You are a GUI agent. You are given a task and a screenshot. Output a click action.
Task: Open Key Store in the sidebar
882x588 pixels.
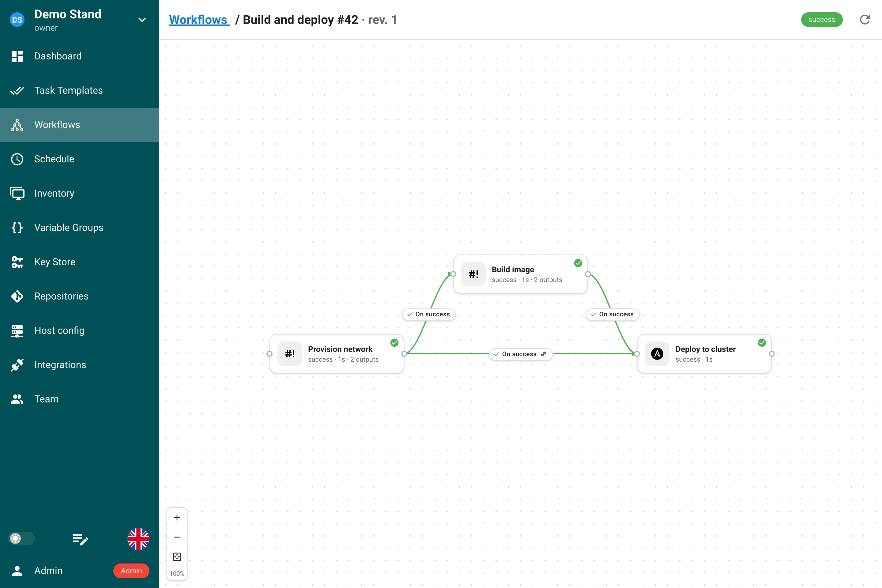click(x=80, y=262)
